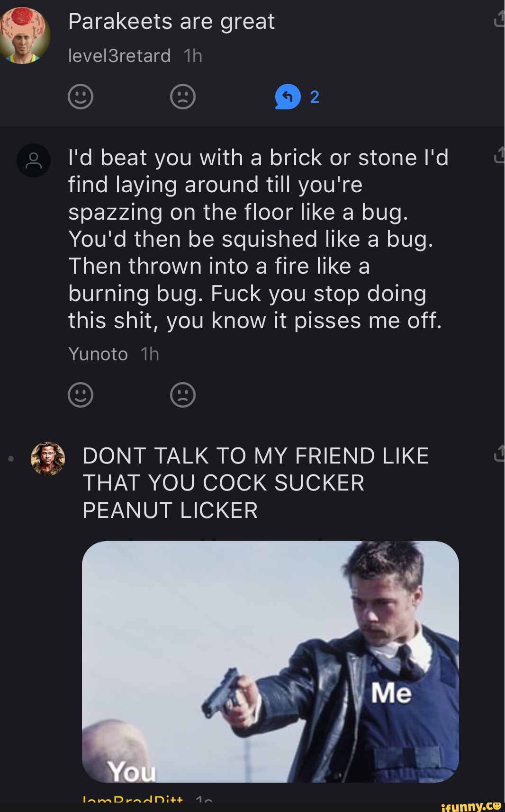This screenshot has width=505, height=812.
Task: Open the level3retard username link
Action: coord(119,56)
